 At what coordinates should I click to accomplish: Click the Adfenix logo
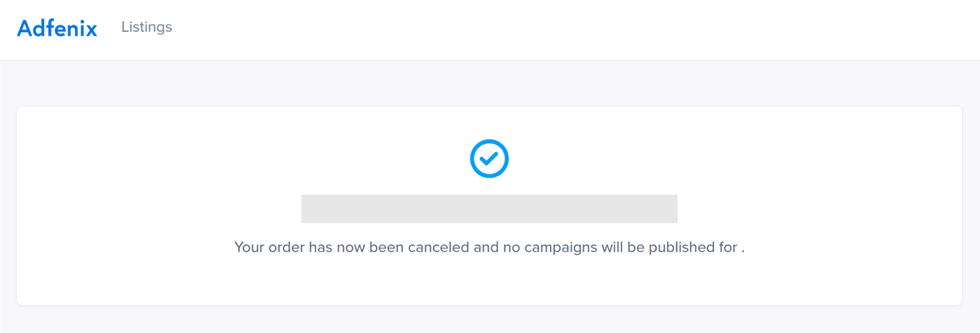click(x=57, y=28)
